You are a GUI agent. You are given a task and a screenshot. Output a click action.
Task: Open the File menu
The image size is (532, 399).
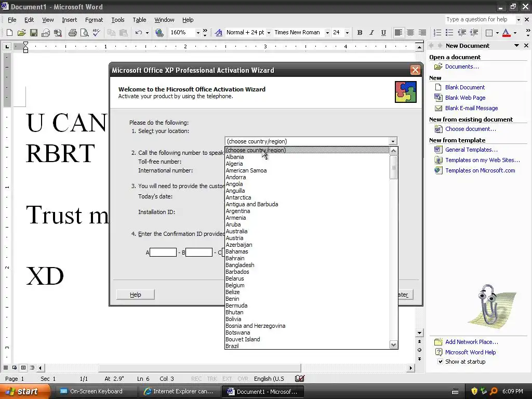tap(12, 20)
